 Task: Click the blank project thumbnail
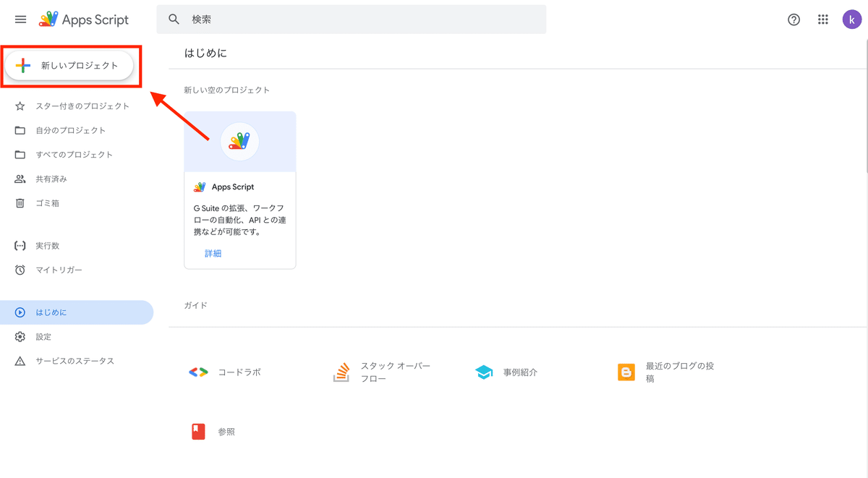point(240,141)
